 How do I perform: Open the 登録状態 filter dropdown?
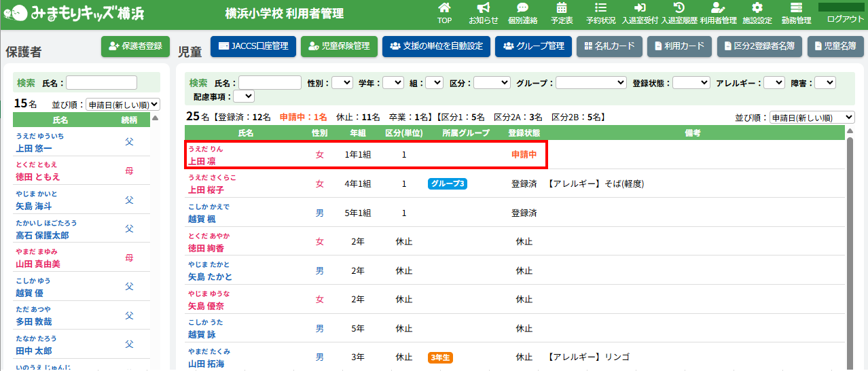(x=691, y=83)
